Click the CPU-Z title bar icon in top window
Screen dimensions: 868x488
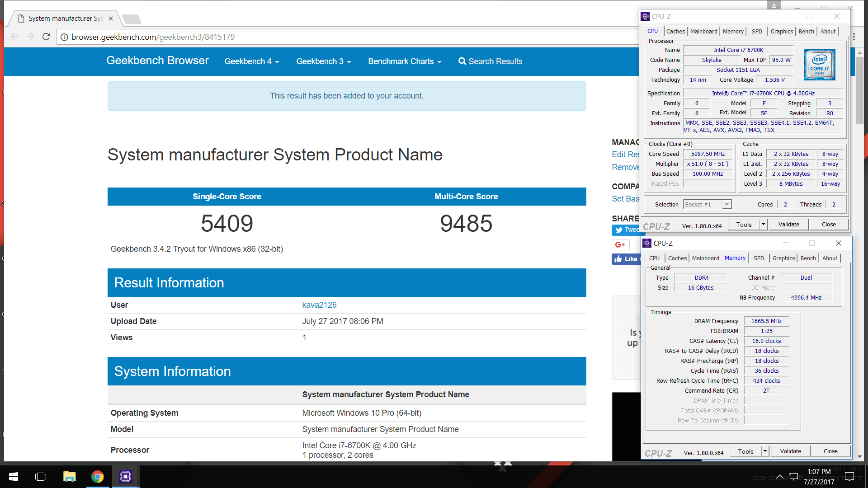click(x=646, y=16)
